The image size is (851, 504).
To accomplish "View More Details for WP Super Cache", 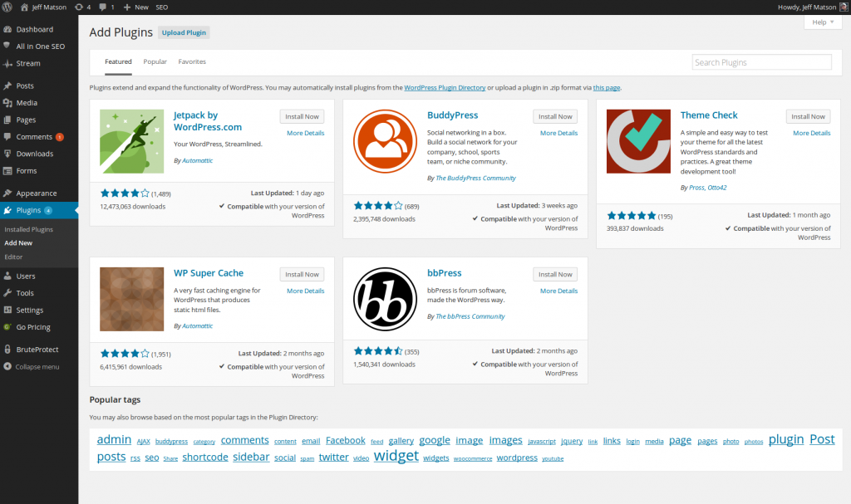I will click(306, 291).
